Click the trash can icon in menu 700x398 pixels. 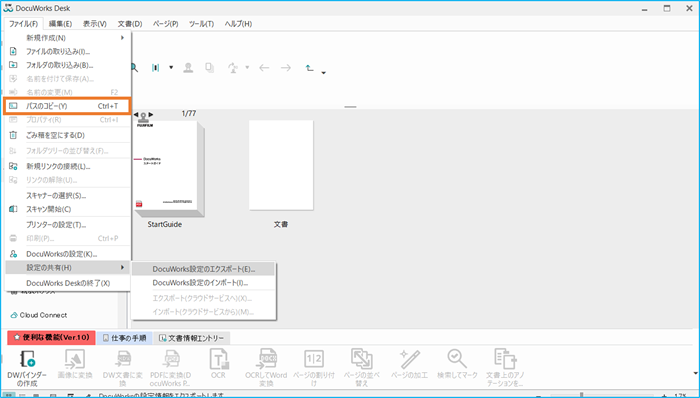click(x=13, y=135)
